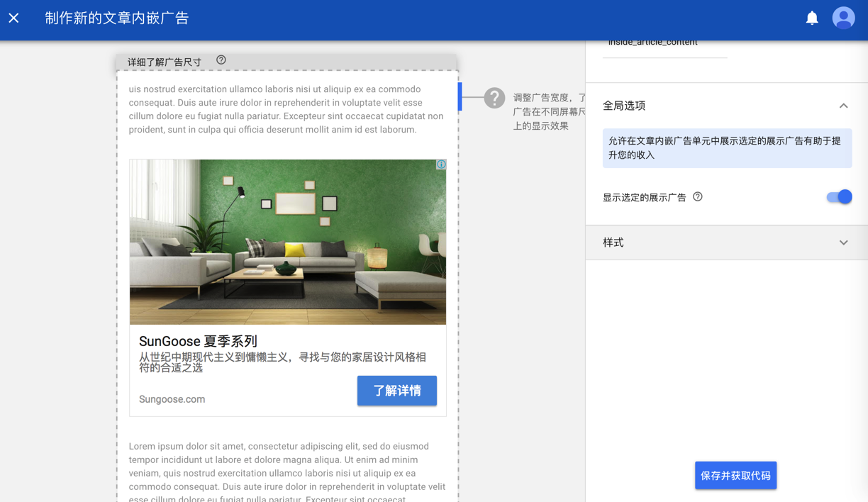Click the blue ad width resize handle
The height and width of the screenshot is (502, 868).
460,96
